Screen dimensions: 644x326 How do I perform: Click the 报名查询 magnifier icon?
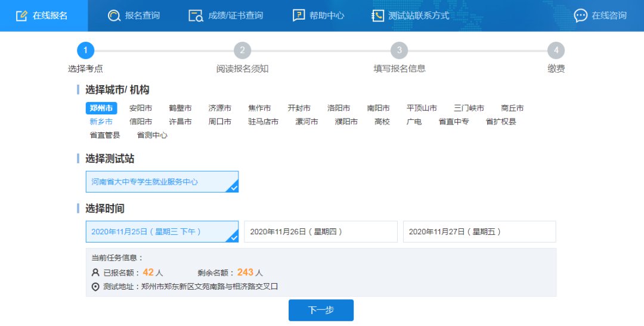(x=114, y=15)
